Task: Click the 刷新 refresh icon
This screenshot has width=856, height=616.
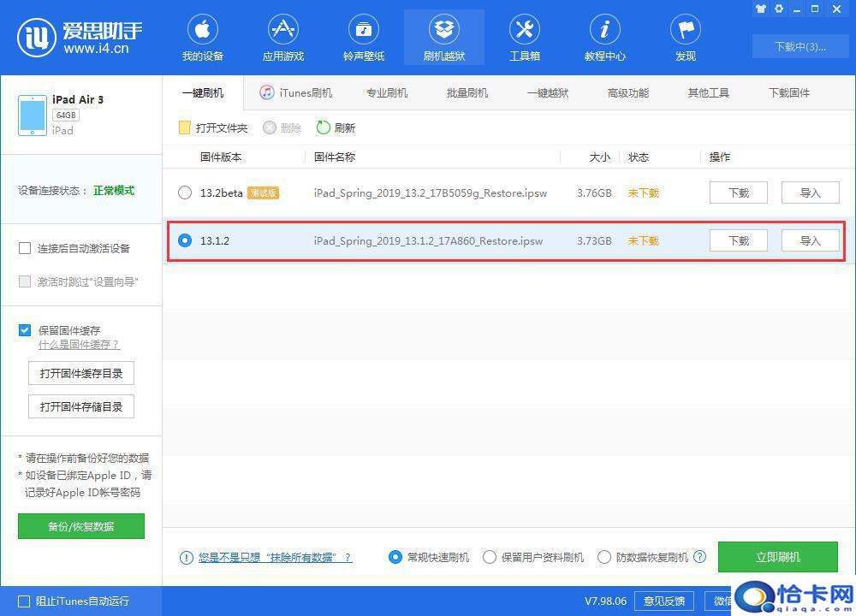Action: tap(324, 127)
